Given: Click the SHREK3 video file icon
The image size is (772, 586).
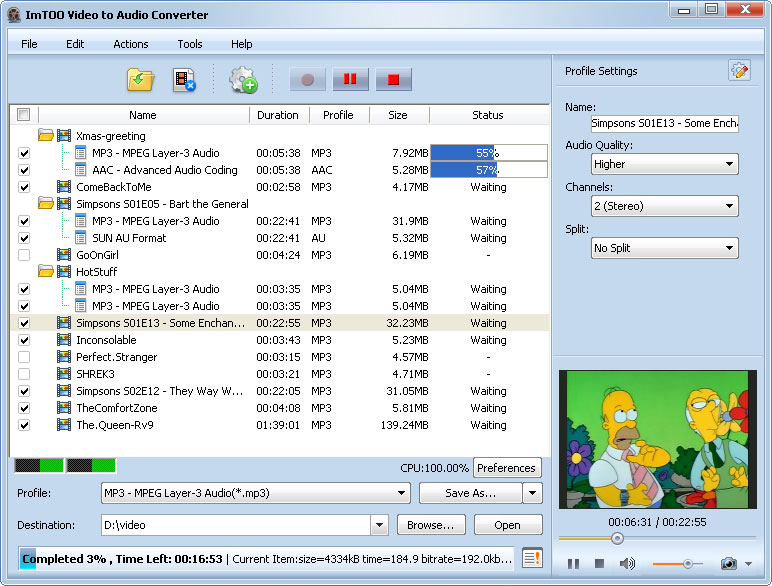Looking at the screenshot, I should click(x=64, y=374).
